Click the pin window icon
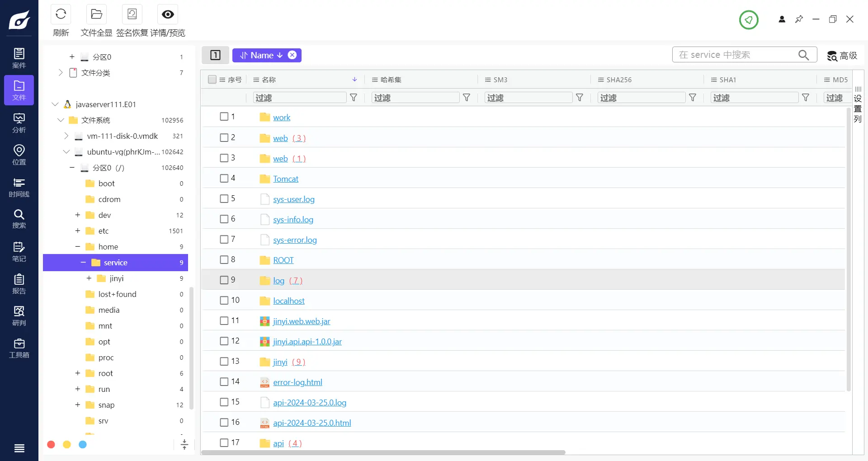 point(799,19)
